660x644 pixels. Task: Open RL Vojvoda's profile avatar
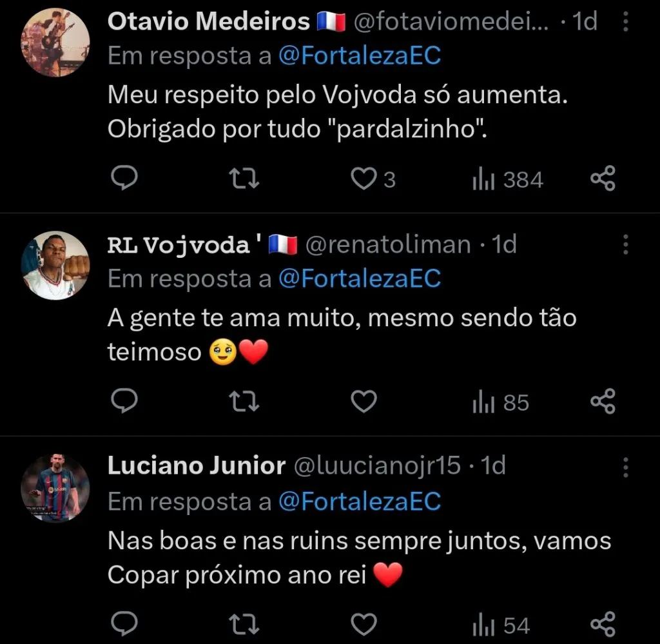[x=55, y=266]
